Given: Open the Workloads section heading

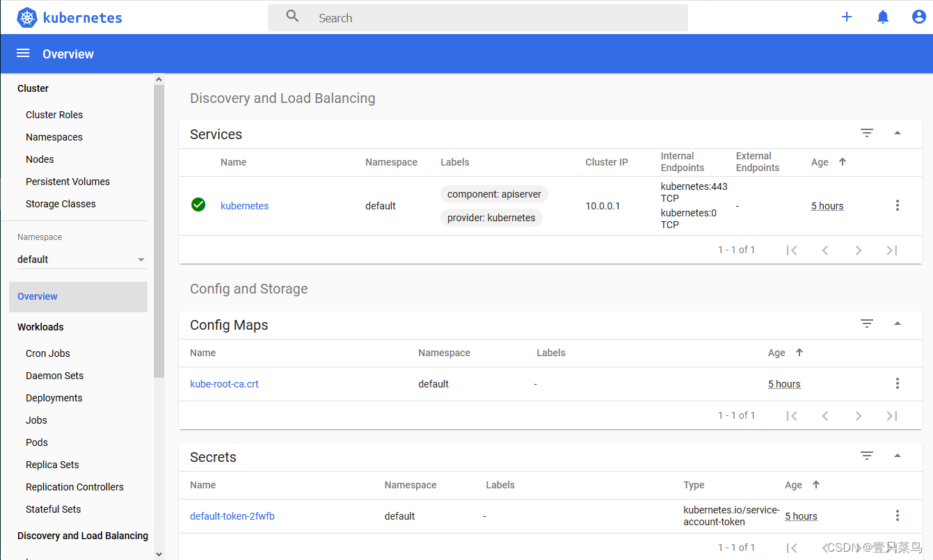Looking at the screenshot, I should [x=40, y=327].
